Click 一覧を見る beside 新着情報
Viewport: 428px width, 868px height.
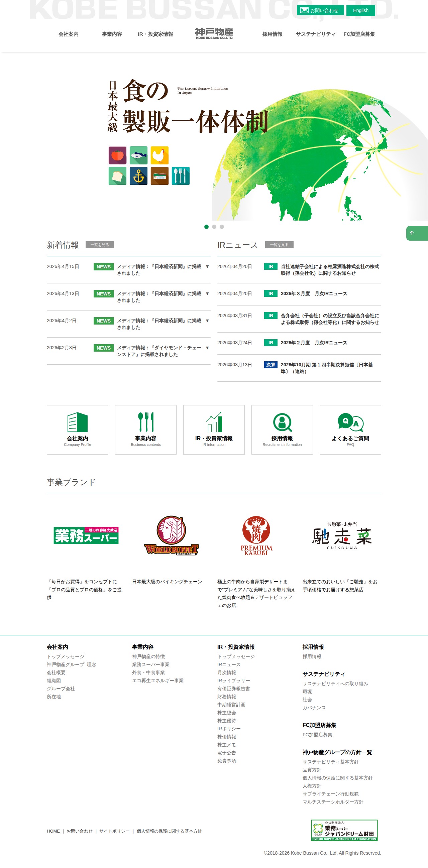[100, 245]
